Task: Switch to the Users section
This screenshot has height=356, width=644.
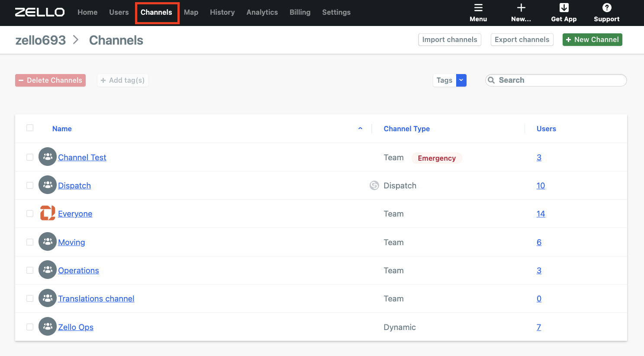Action: click(119, 12)
